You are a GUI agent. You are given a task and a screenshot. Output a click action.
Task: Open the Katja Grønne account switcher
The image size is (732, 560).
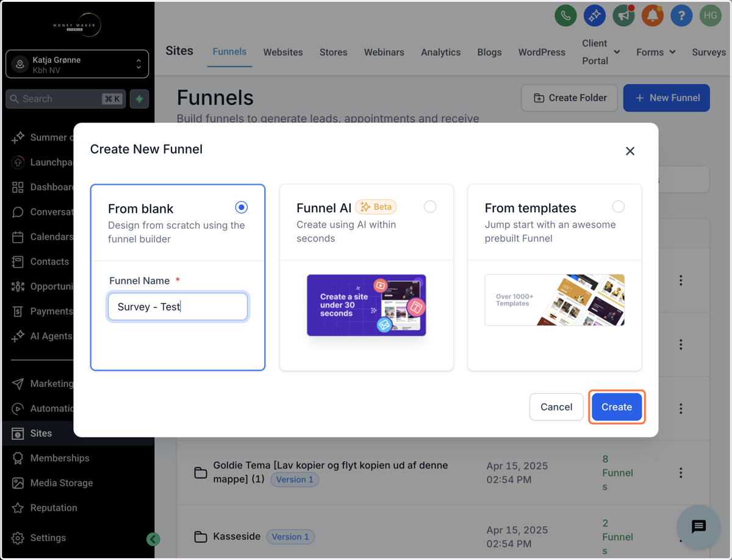[77, 64]
